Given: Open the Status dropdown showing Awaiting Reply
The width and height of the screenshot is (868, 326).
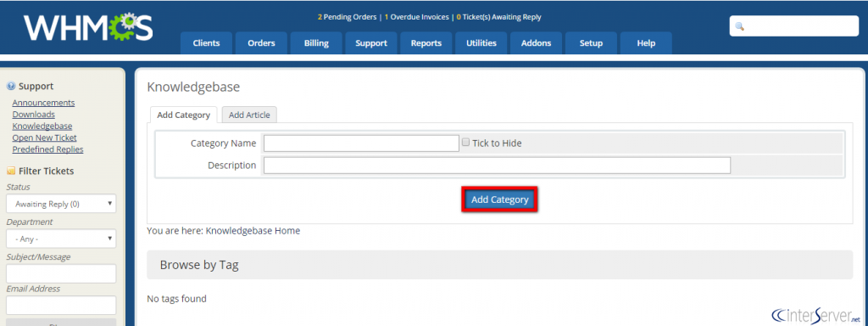Looking at the screenshot, I should click(61, 204).
